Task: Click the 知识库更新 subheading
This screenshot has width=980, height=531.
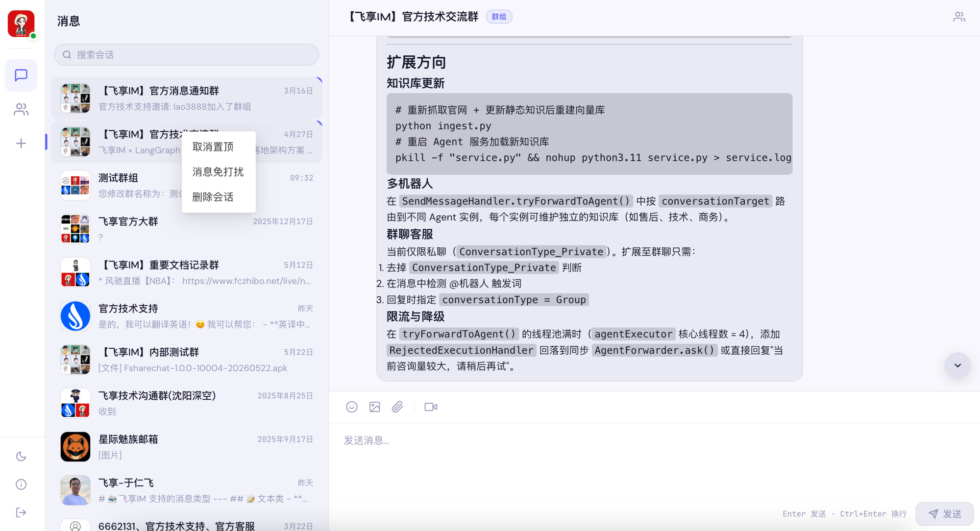Action: [x=416, y=84]
